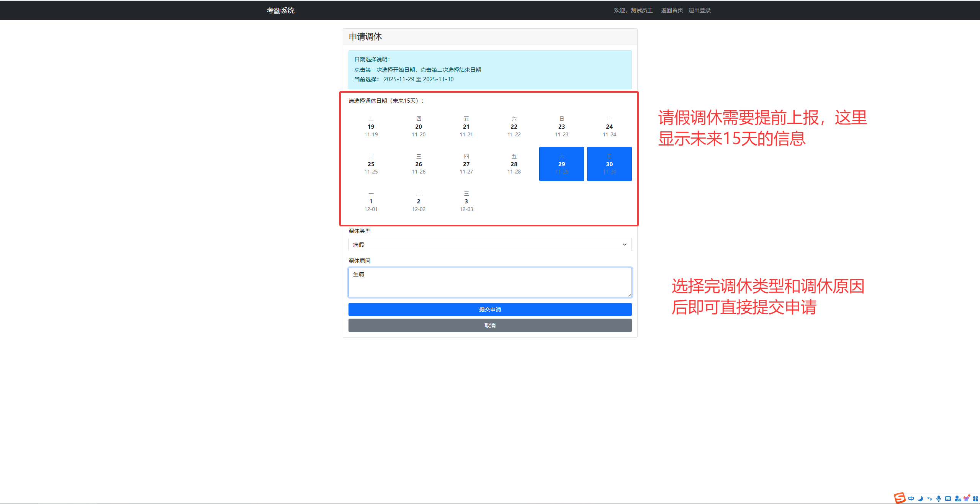Deselect the highlighted date 29 tile

click(x=561, y=164)
